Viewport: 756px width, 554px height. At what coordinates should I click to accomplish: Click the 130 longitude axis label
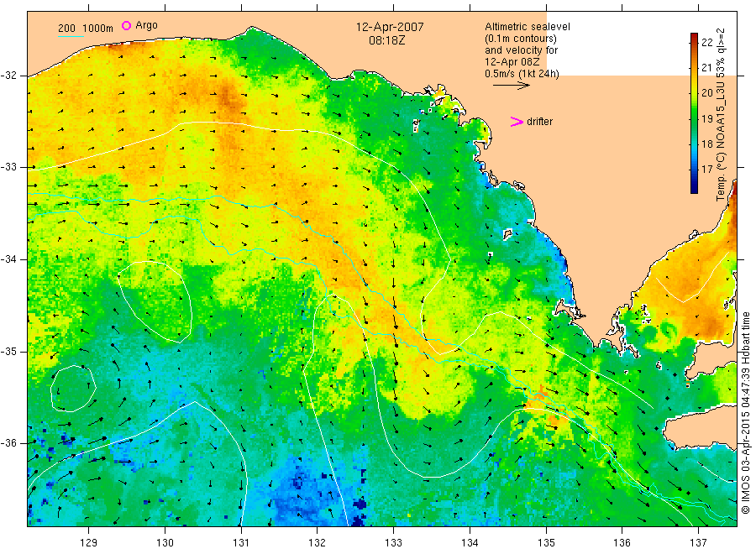(165, 542)
